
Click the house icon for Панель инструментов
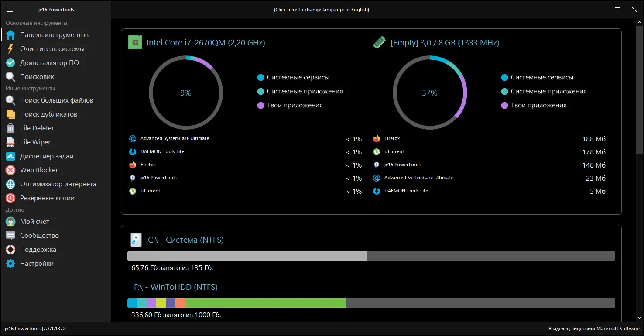10,35
